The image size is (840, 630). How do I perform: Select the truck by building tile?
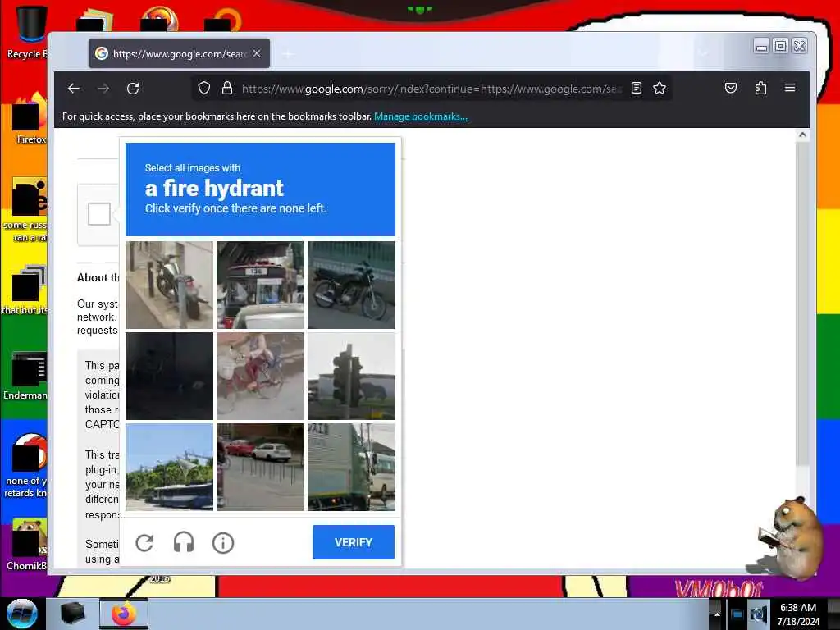(351, 467)
